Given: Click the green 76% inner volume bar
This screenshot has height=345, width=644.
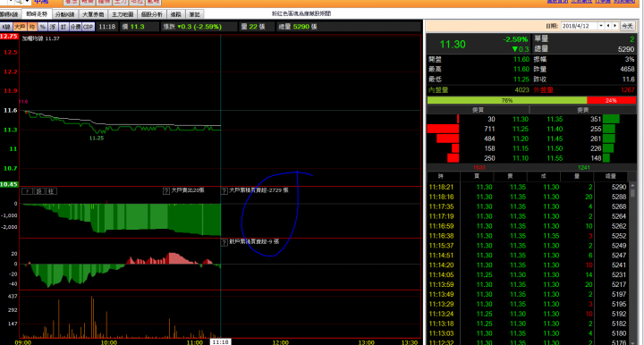Looking at the screenshot, I should 507,100.
